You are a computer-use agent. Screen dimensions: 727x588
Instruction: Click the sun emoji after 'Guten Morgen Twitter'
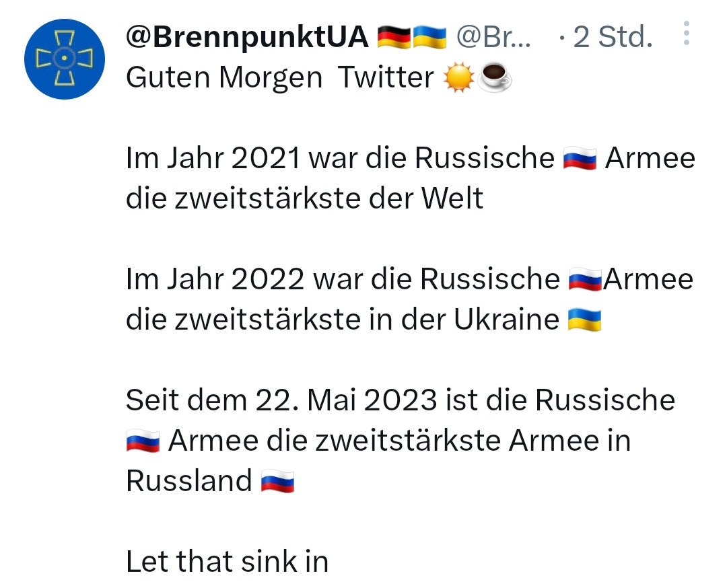tap(458, 80)
